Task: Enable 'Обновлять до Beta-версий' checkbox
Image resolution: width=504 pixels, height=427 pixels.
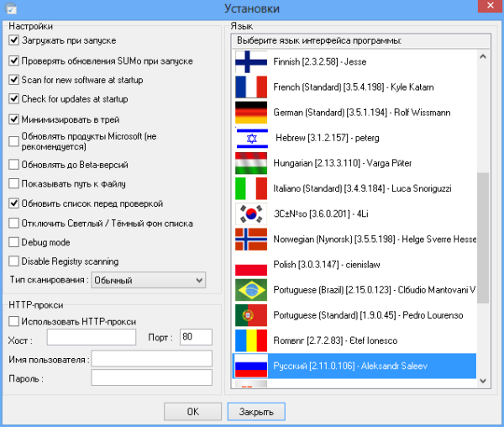Action: (13, 164)
